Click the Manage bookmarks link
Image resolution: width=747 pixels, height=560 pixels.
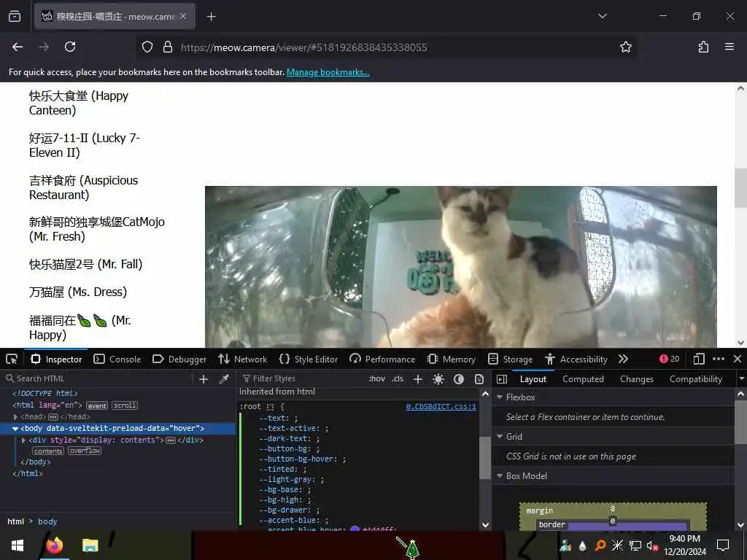pos(328,72)
